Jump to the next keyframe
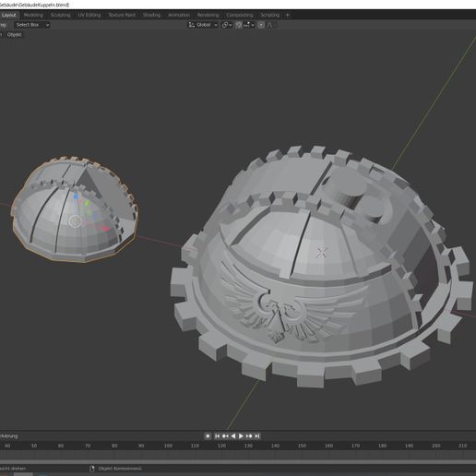This screenshot has height=476, width=476. point(249,436)
